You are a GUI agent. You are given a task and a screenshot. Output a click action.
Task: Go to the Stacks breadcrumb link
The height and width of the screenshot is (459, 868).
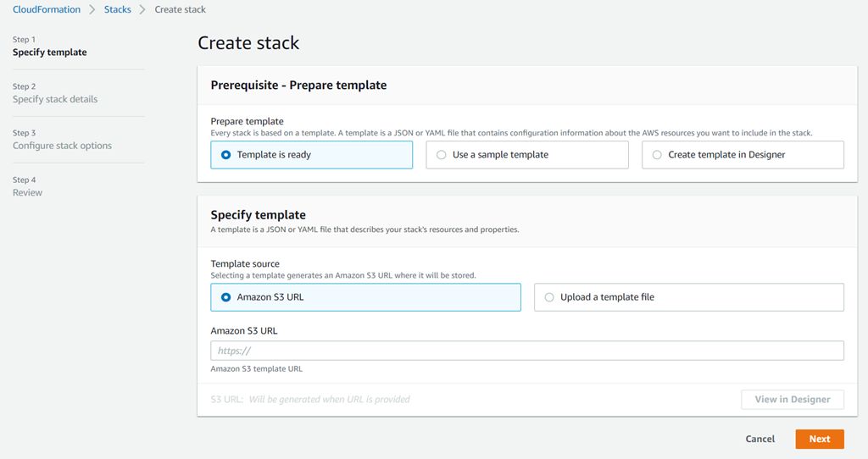pos(117,9)
